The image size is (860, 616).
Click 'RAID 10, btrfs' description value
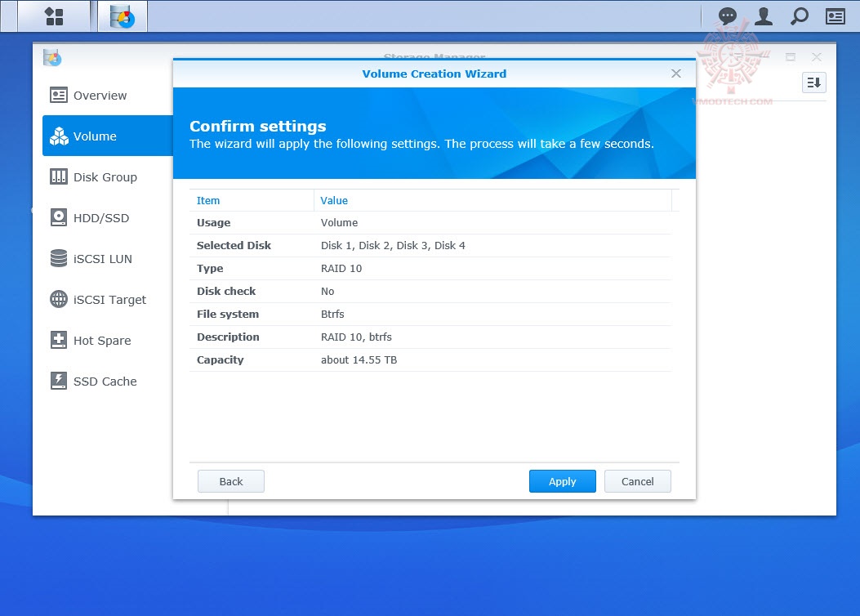[x=356, y=337]
